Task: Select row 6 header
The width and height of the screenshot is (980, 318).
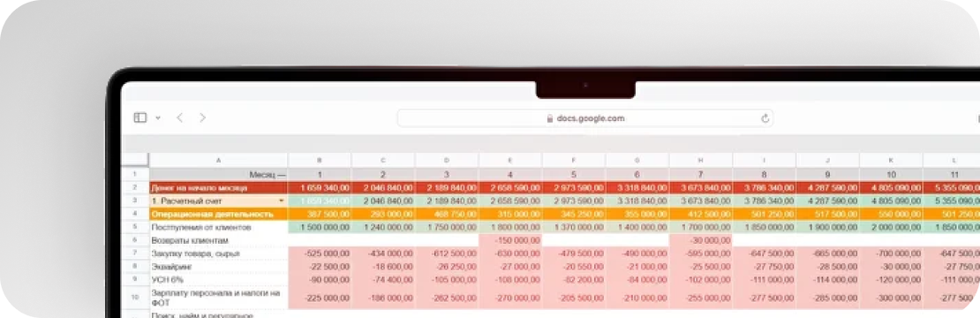Action: 135,240
